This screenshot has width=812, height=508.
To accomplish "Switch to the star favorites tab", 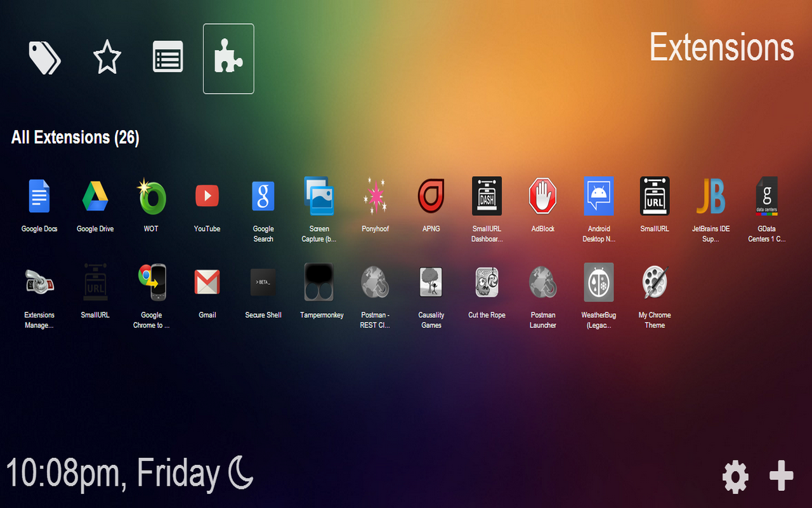I will [x=107, y=57].
